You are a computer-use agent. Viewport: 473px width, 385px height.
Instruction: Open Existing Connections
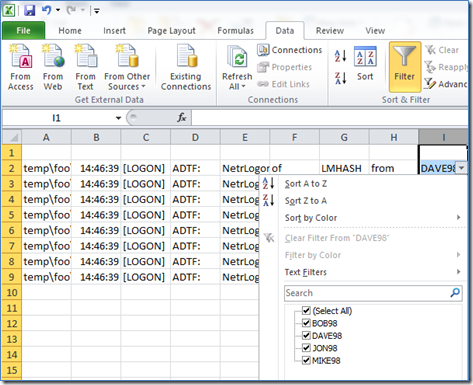click(x=186, y=67)
